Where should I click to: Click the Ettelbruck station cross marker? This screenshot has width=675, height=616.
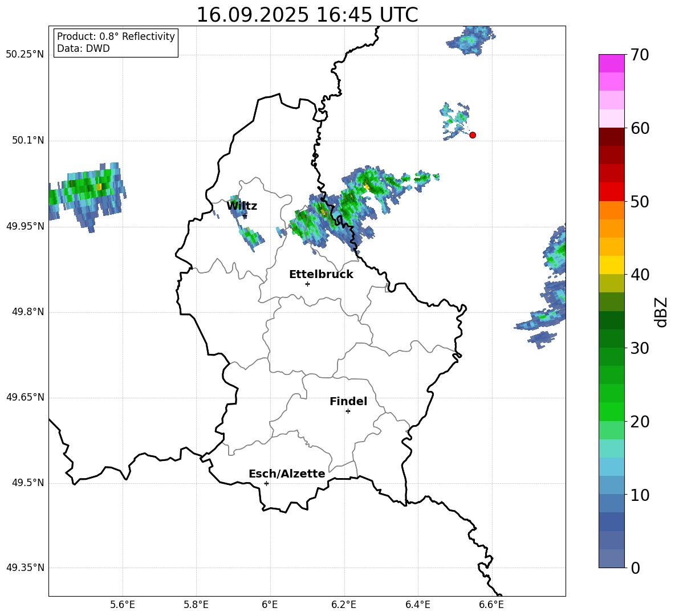[307, 284]
